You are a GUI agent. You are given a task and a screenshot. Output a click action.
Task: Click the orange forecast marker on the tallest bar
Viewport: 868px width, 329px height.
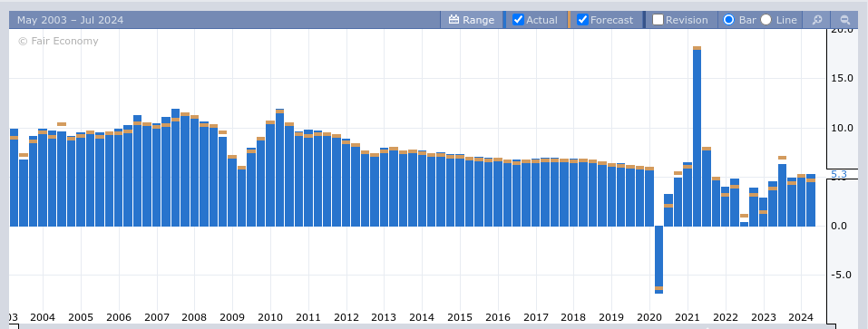[697, 48]
